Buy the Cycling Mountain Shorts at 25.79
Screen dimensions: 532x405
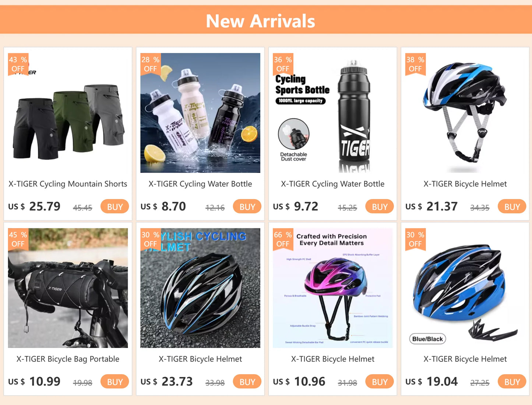point(114,207)
